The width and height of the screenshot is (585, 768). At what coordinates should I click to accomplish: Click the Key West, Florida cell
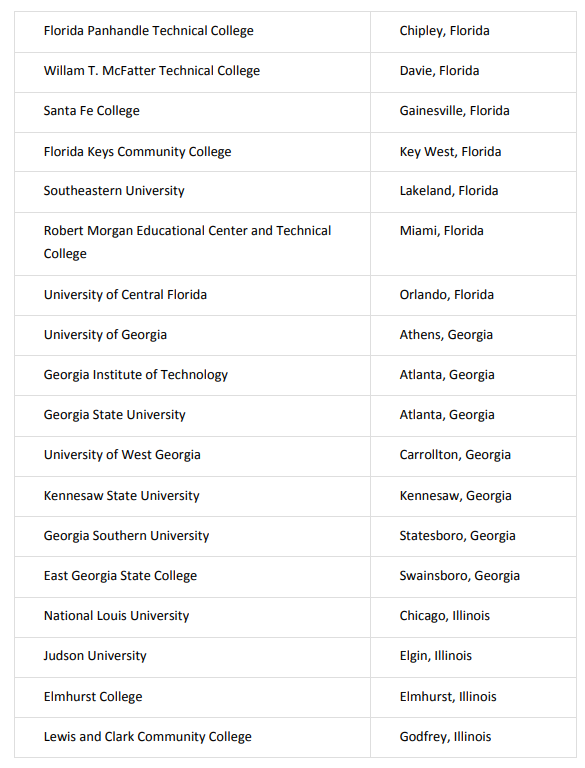coord(473,152)
